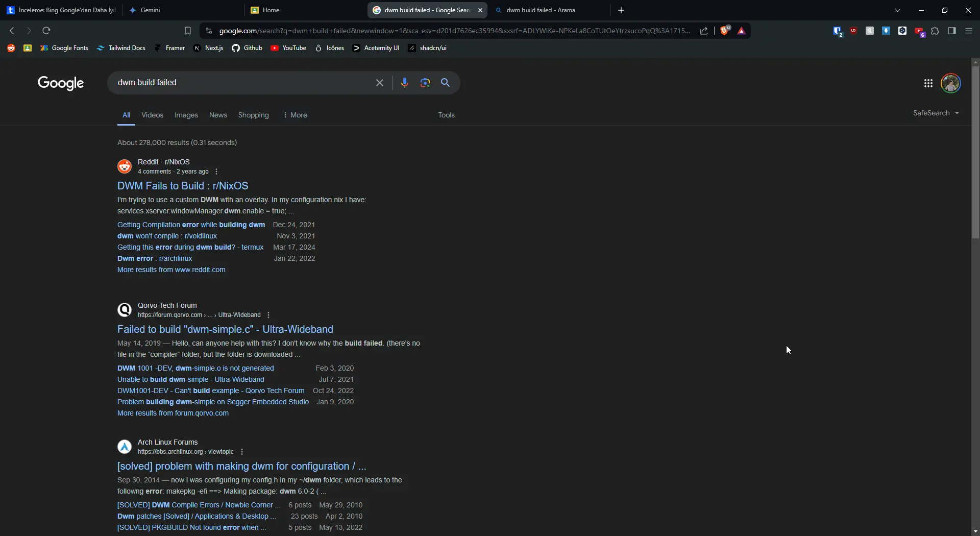Select the Shopping search filter
The width and height of the screenshot is (980, 536).
(253, 115)
